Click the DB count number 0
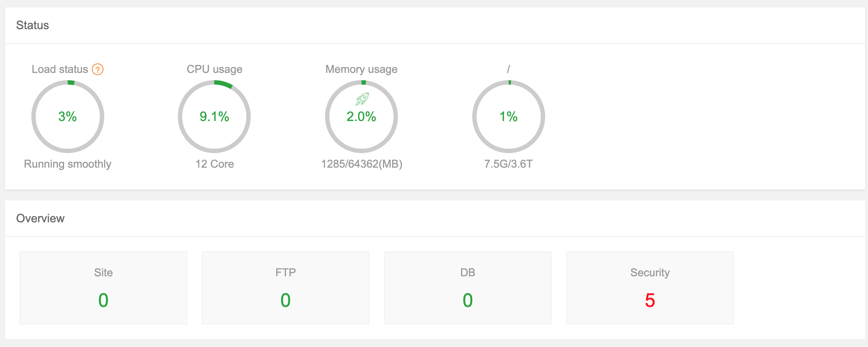The image size is (868, 347). pyautogui.click(x=468, y=300)
